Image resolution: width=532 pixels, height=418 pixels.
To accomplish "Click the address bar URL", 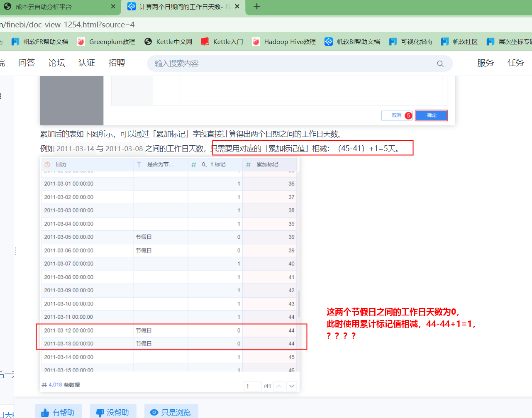I will pos(67,24).
